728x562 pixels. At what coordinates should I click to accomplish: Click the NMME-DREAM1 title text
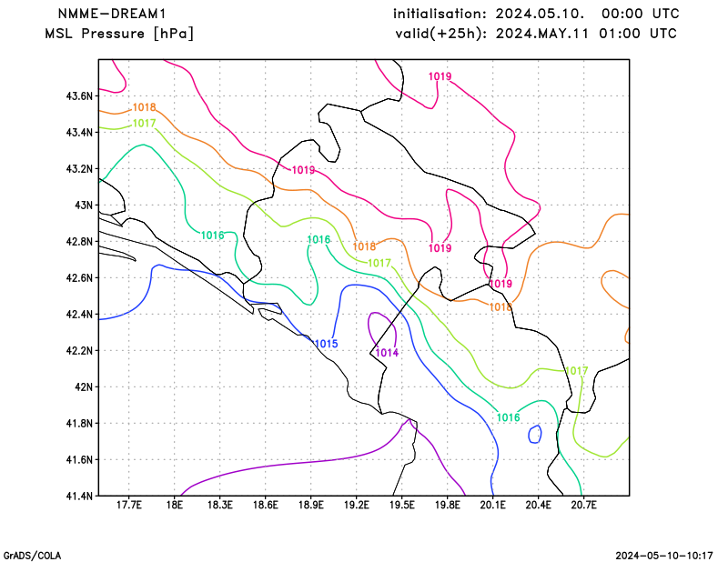point(112,14)
